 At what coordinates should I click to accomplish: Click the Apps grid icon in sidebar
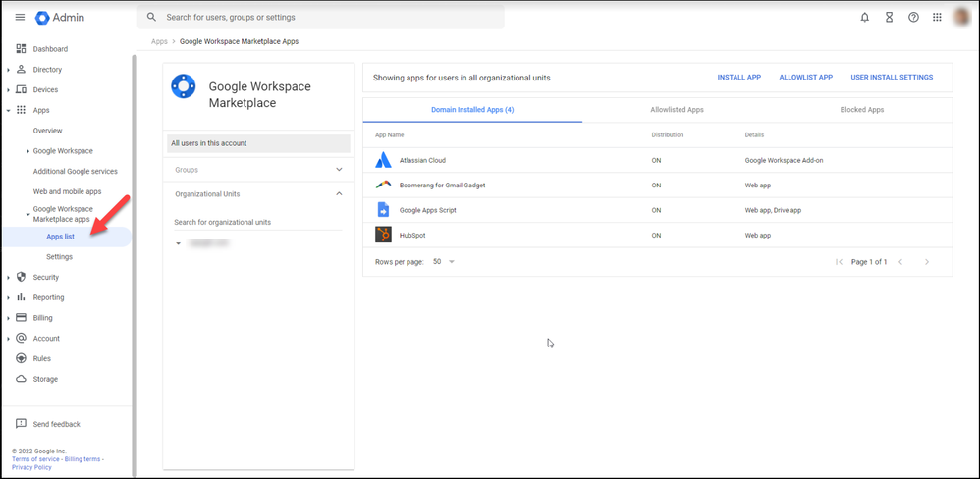pos(21,110)
